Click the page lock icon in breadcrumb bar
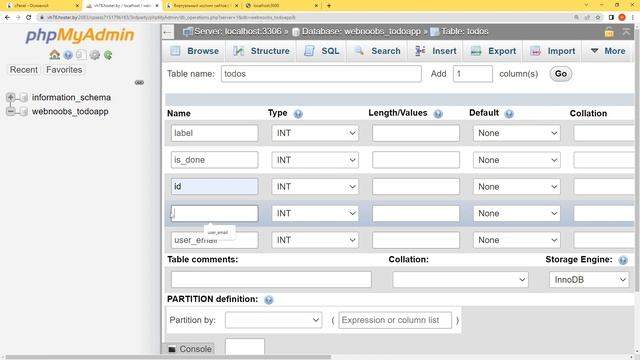The image size is (640, 360). click(x=609, y=32)
